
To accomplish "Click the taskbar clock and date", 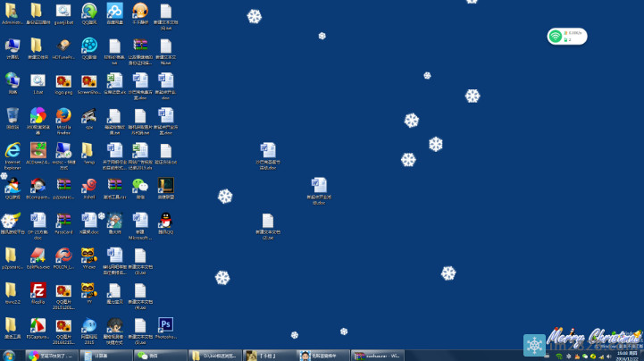I will pos(629,355).
